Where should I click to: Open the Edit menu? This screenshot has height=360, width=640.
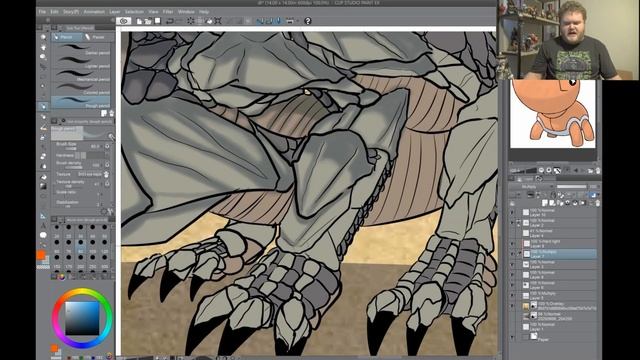(x=54, y=12)
